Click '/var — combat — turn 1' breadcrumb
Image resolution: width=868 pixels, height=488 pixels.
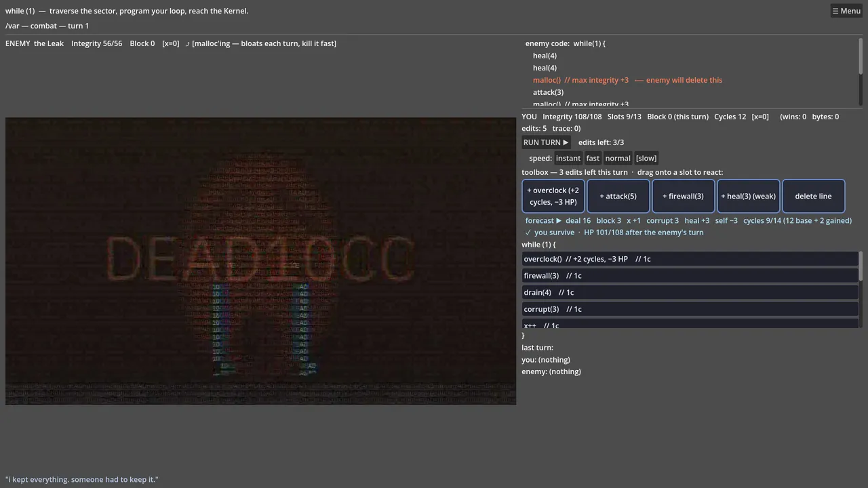47,26
